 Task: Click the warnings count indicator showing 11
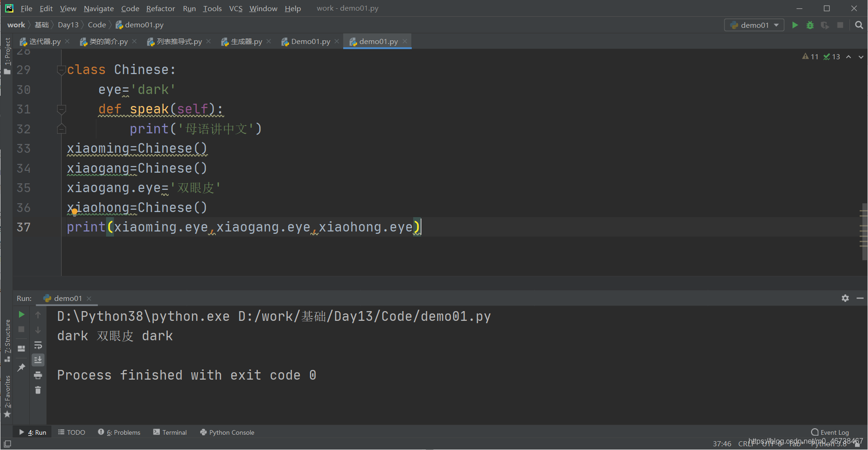[811, 56]
